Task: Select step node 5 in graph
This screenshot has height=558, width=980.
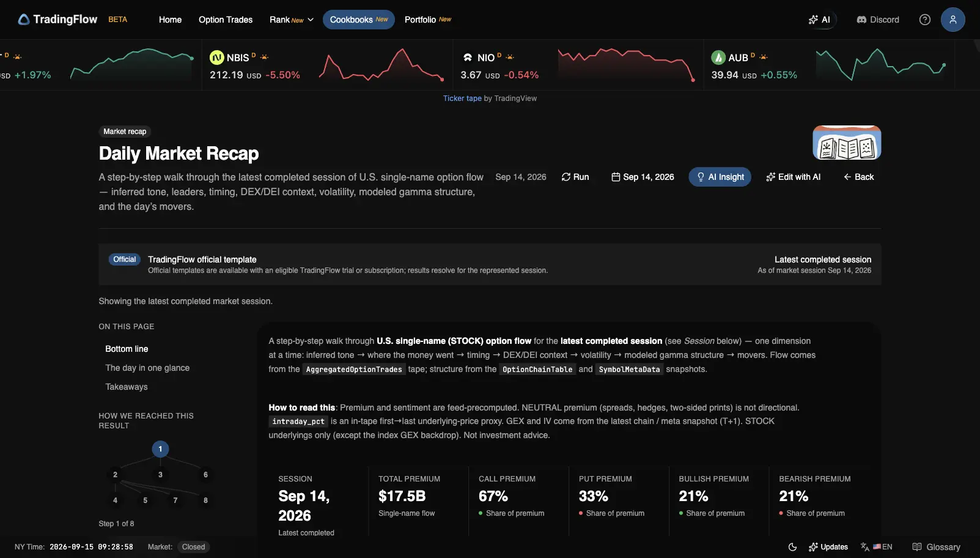Action: (x=145, y=500)
